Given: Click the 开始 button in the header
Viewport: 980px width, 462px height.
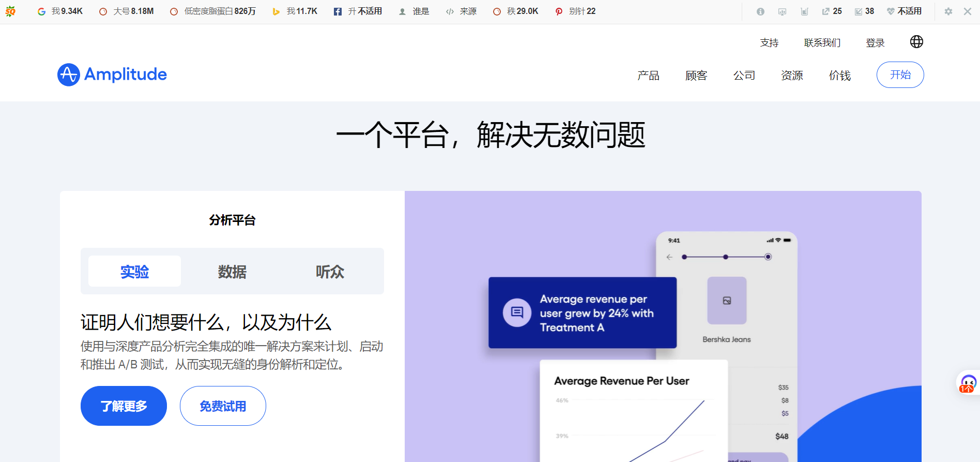Looking at the screenshot, I should (900, 75).
